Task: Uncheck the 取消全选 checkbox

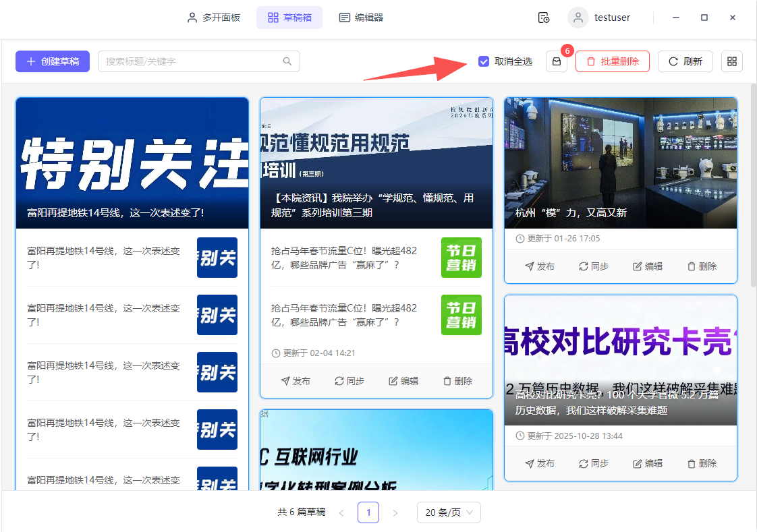Action: 483,61
